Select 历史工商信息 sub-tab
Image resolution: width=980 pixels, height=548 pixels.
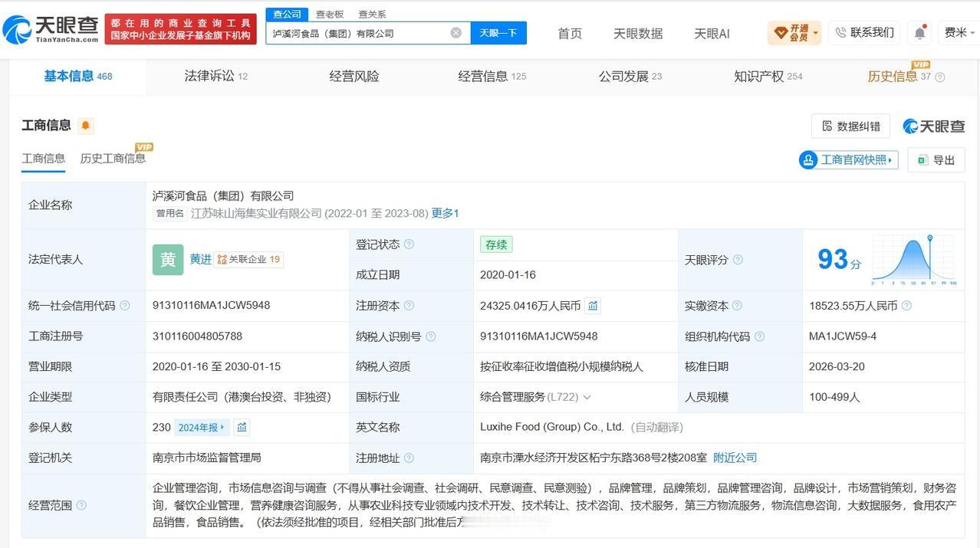pos(113,158)
